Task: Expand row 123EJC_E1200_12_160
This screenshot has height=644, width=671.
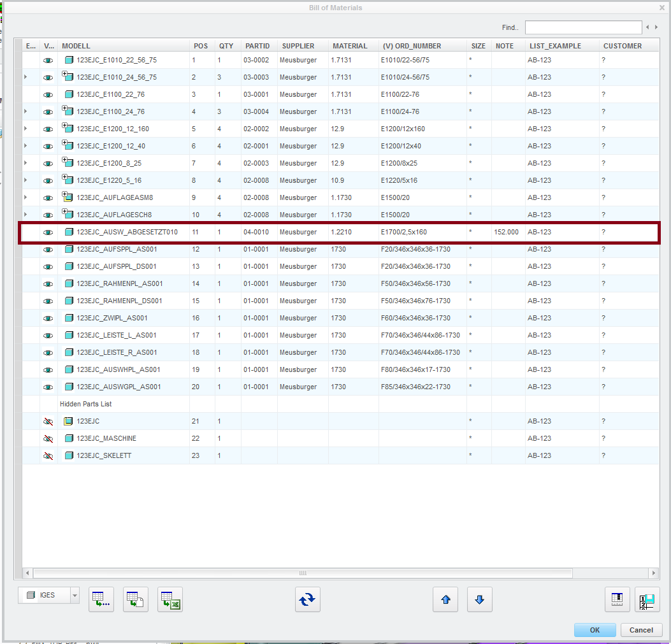Action: tap(25, 129)
